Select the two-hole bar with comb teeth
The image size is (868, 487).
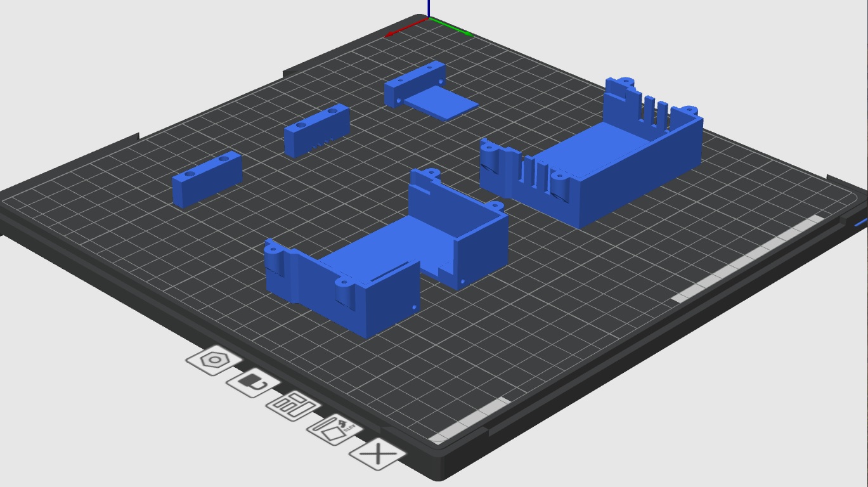coord(316,131)
